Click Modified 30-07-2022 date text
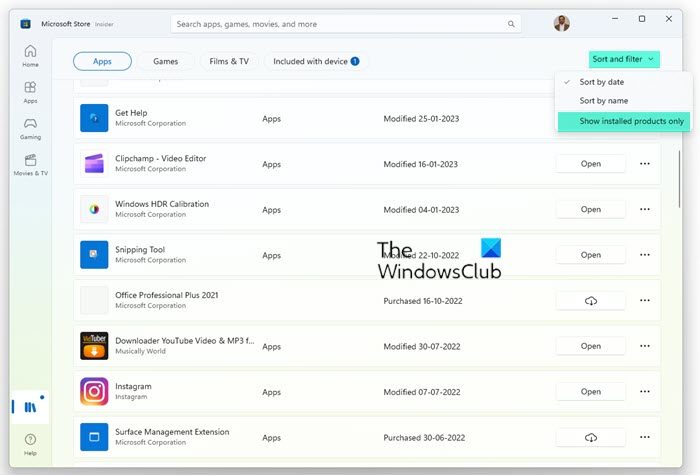This screenshot has width=700, height=476. click(422, 347)
